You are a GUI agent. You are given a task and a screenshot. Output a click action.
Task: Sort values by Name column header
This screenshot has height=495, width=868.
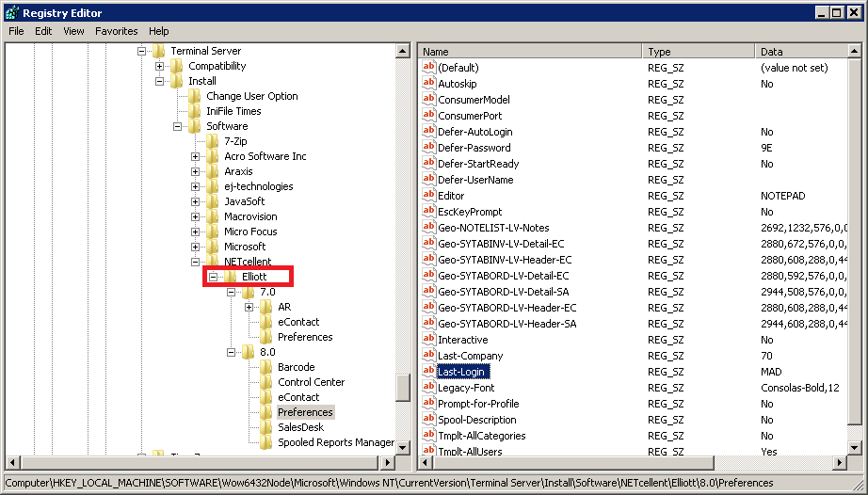(530, 52)
